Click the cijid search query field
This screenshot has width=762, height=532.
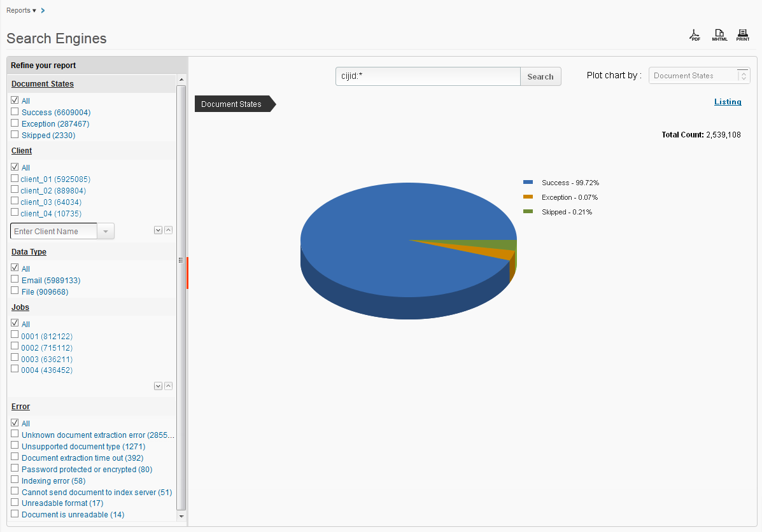[428, 76]
